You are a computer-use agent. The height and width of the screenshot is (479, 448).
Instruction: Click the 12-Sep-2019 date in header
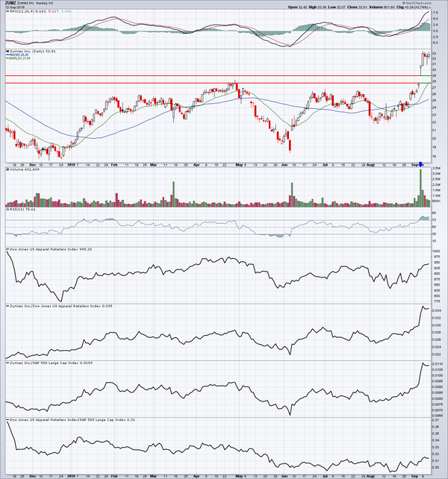pyautogui.click(x=15, y=9)
